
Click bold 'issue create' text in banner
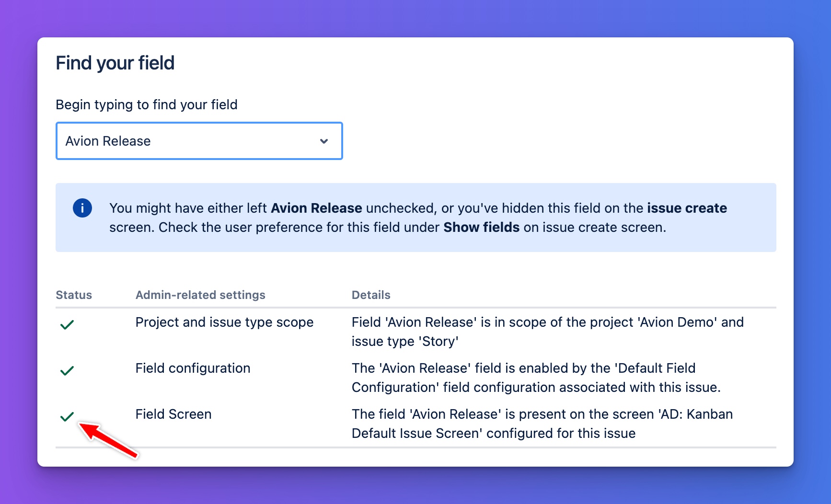point(687,208)
